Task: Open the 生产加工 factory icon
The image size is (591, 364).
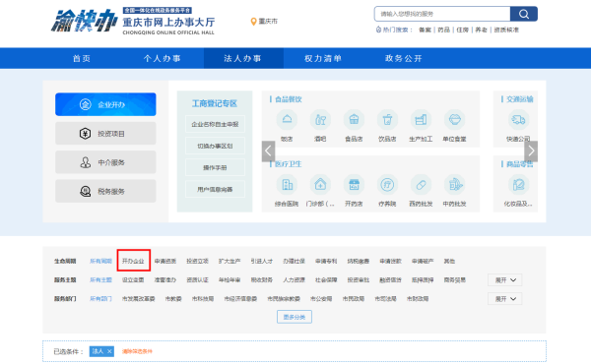Action: tap(421, 120)
